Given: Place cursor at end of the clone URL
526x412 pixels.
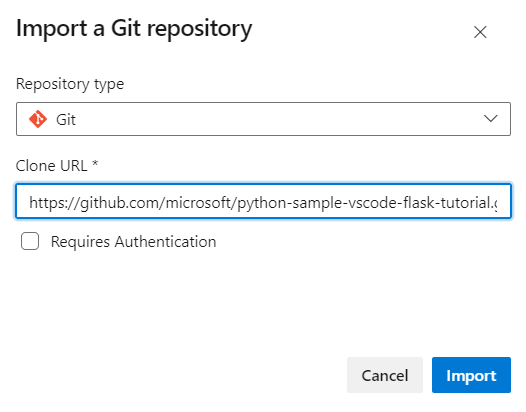Looking at the screenshot, I should coord(500,203).
